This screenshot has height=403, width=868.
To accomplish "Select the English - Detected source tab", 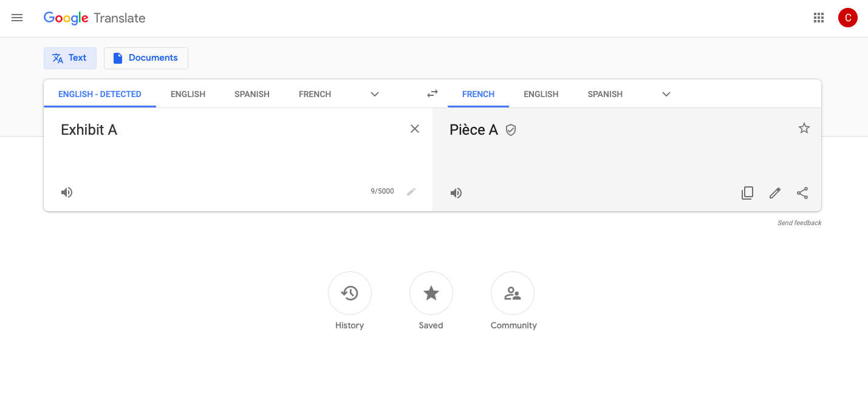I will pos(100,94).
